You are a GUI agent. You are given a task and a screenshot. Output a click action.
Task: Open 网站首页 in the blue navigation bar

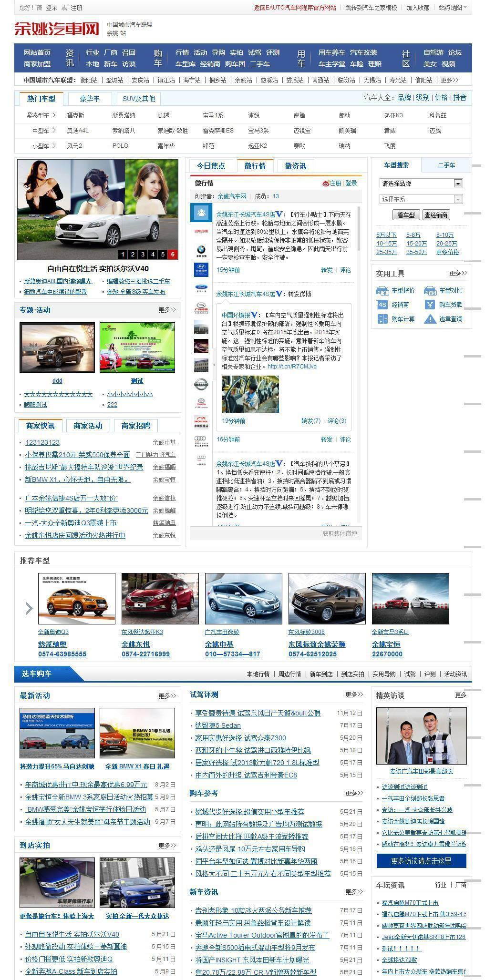(37, 52)
